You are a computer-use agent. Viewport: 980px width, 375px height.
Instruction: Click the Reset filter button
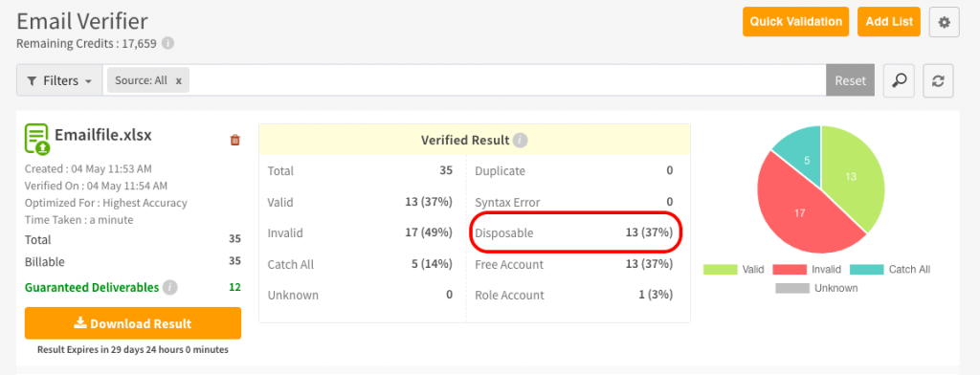tap(850, 80)
